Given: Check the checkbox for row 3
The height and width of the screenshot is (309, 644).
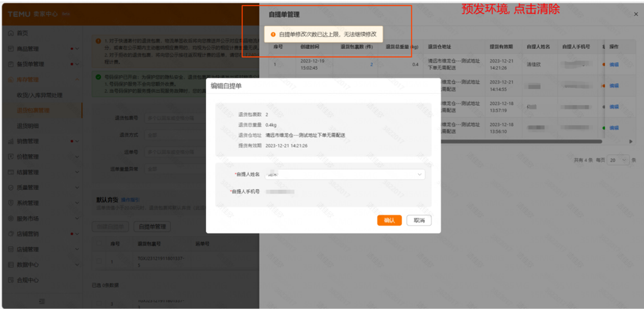Looking at the screenshot, I should (99, 303).
